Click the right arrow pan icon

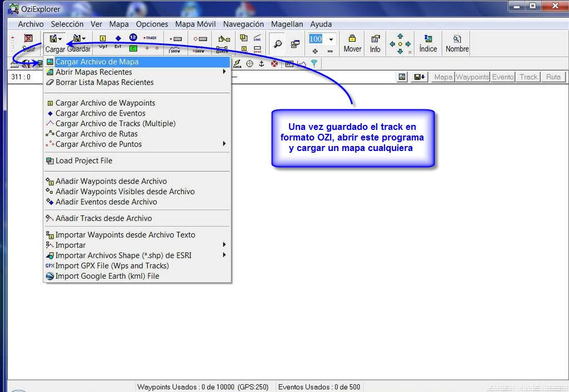pos(408,44)
